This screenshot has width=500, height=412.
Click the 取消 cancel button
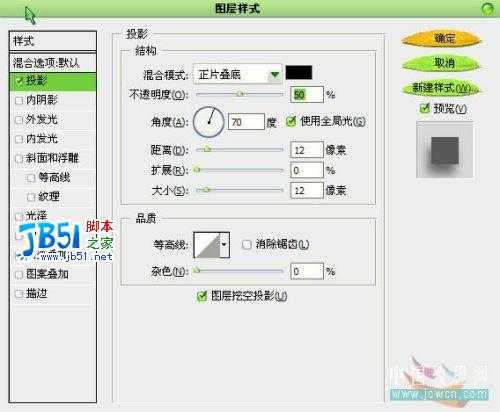click(x=442, y=63)
